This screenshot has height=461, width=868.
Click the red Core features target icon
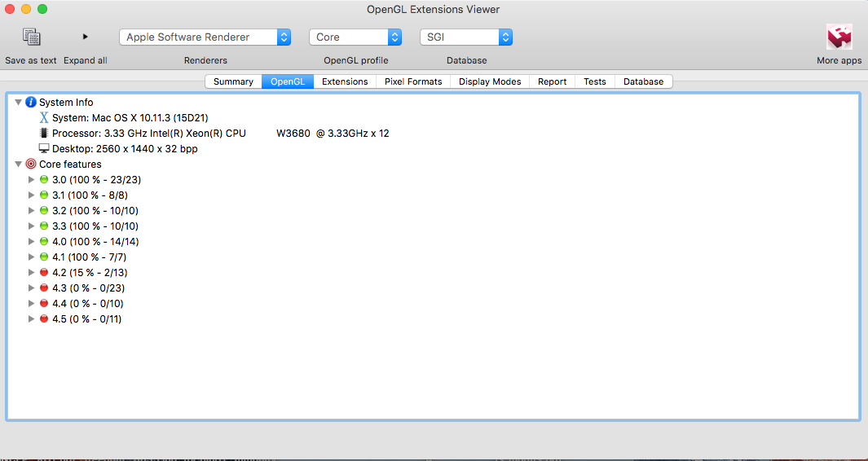[31, 165]
